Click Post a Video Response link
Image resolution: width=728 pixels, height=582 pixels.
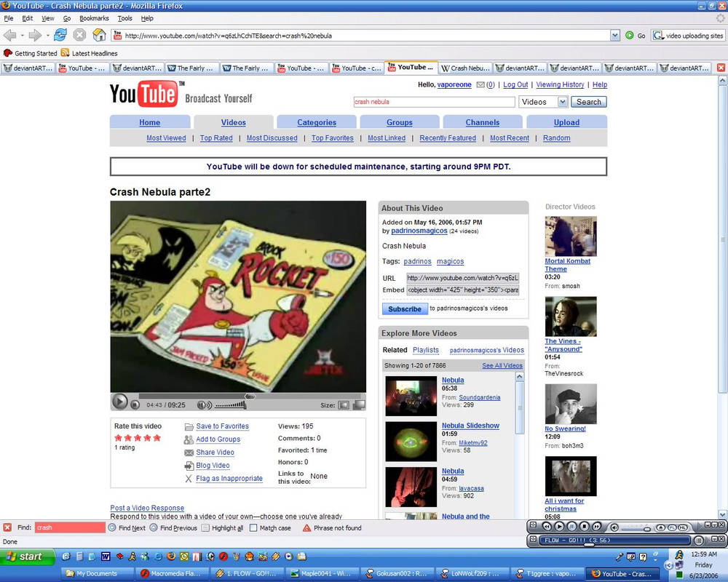pyautogui.click(x=147, y=508)
